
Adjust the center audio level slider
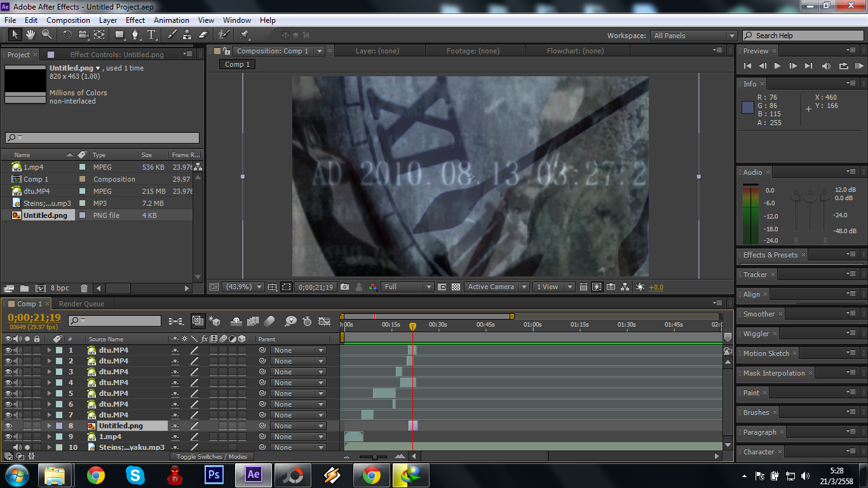pos(810,198)
